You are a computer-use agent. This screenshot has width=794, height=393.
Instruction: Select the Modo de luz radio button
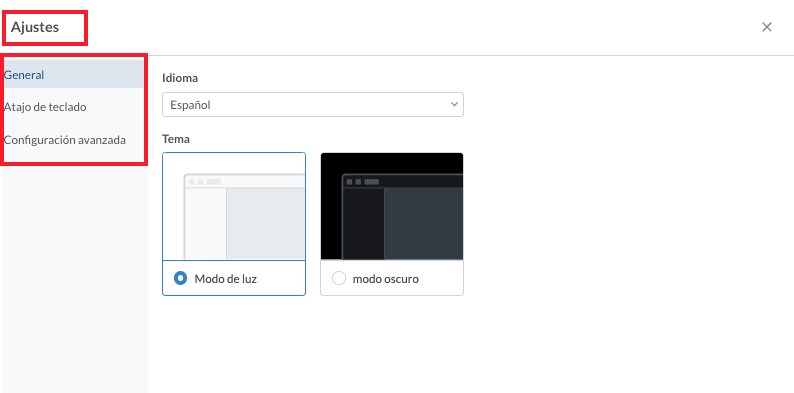tap(180, 279)
